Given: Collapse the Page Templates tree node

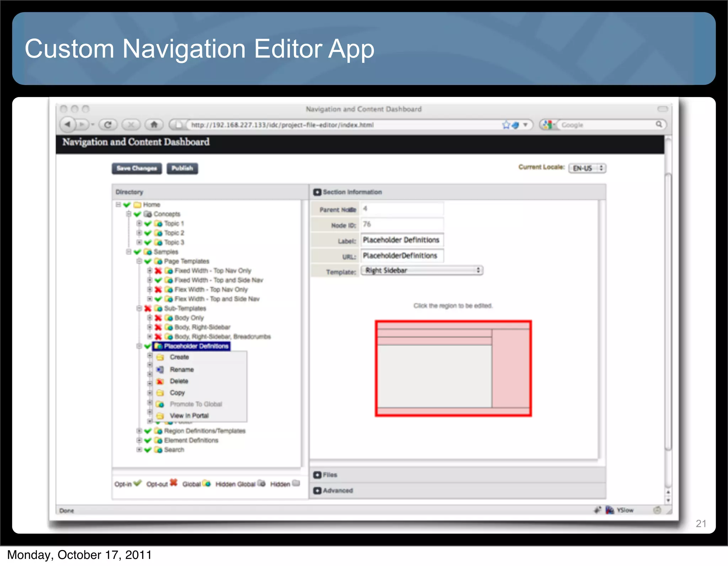Looking at the screenshot, I should point(139,261).
